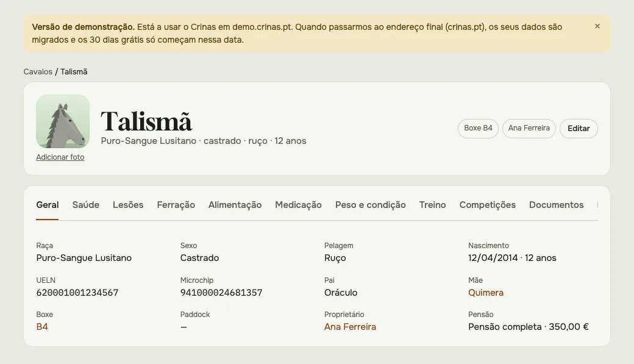
Task: Click Adicionar foto link
Action: 60,157
